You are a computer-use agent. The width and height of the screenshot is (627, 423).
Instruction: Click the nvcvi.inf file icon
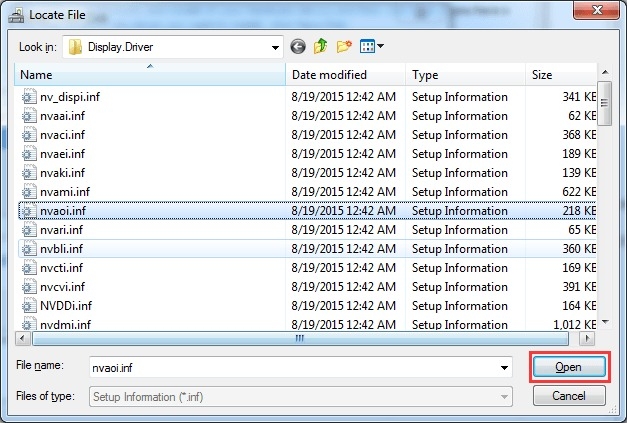[x=28, y=287]
